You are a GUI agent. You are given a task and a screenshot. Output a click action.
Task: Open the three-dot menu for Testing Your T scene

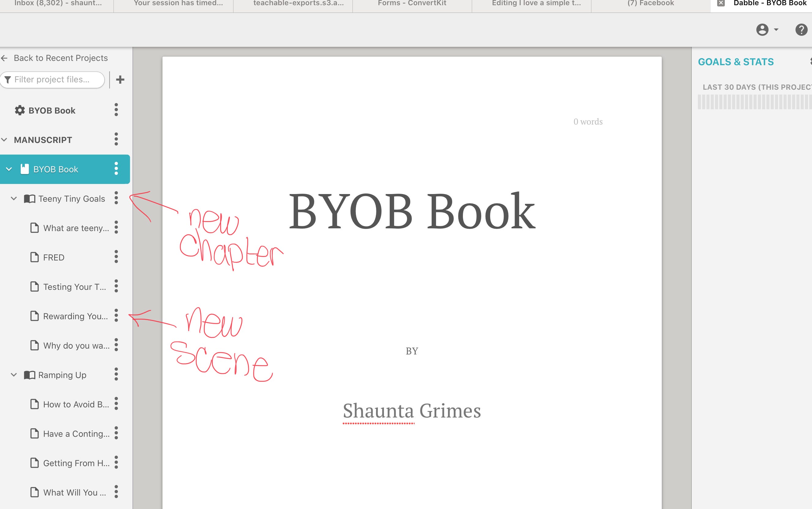pyautogui.click(x=116, y=286)
